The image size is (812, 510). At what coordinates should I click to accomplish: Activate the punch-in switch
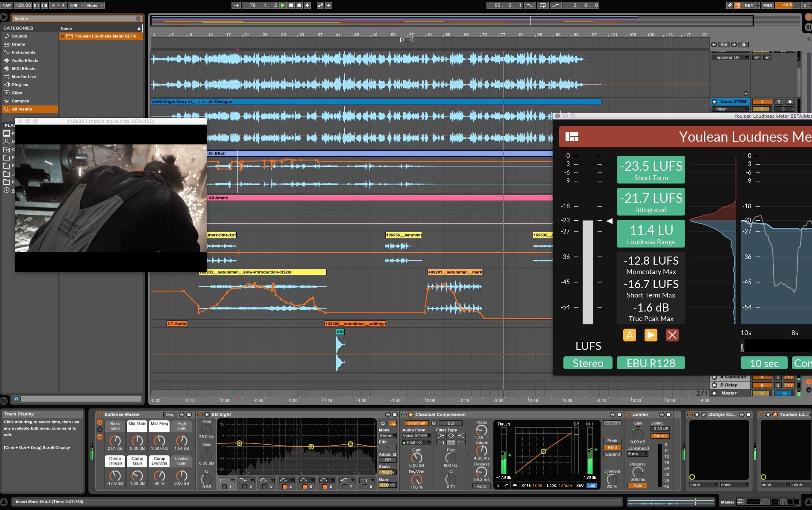coord(530,6)
